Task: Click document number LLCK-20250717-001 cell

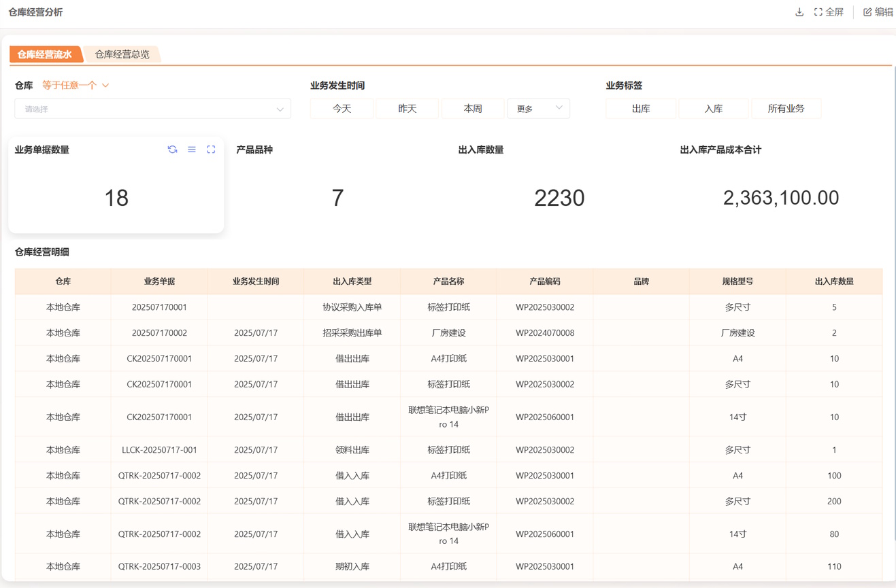Action: tap(159, 450)
